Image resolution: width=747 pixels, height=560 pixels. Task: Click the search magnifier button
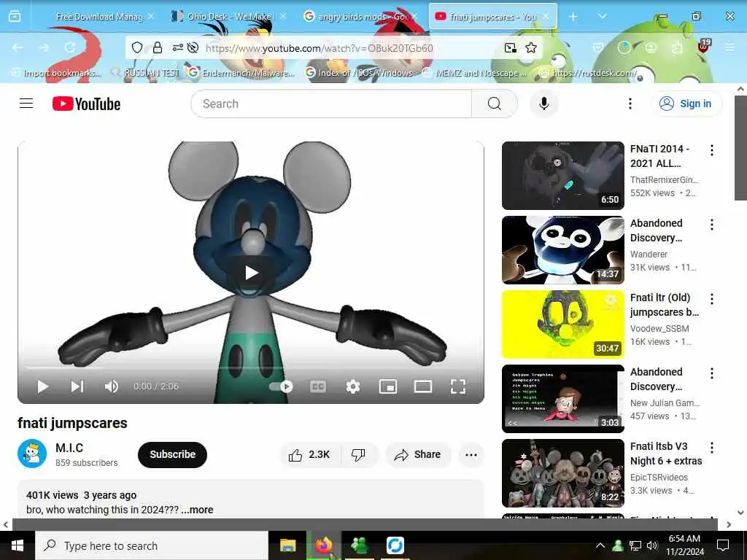494,104
